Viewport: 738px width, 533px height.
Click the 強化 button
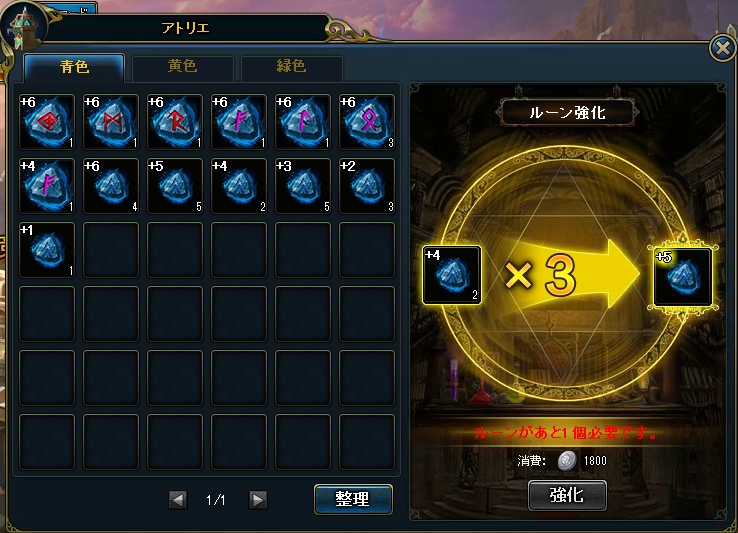click(567, 495)
